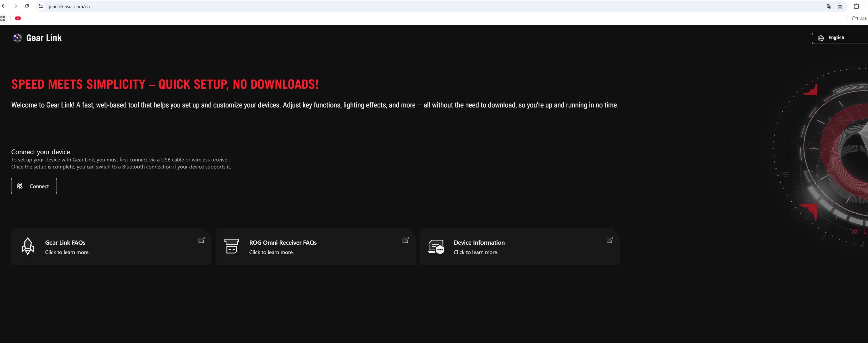Open external link arrow on Gear Link FAQs
The height and width of the screenshot is (343, 868).
[x=201, y=240]
